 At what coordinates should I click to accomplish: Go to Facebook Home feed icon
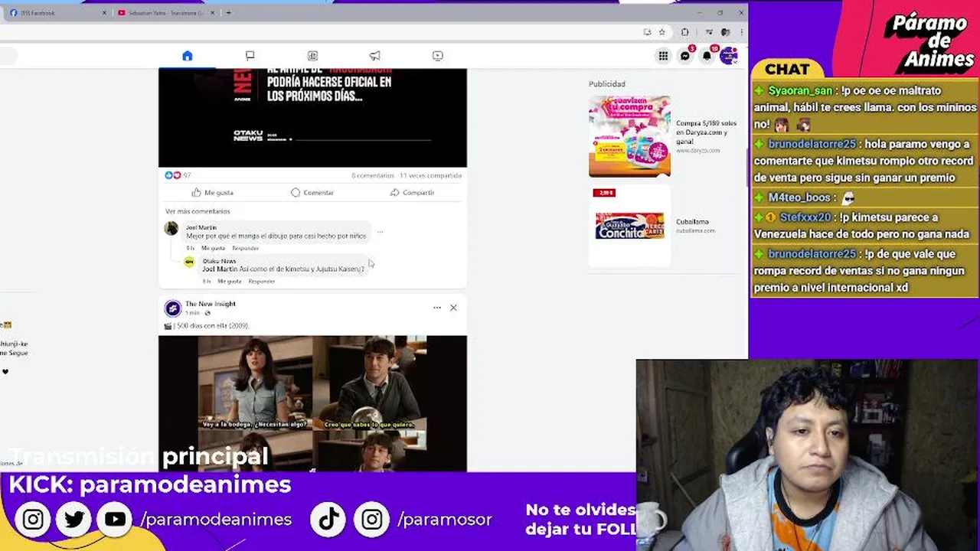[x=188, y=56]
